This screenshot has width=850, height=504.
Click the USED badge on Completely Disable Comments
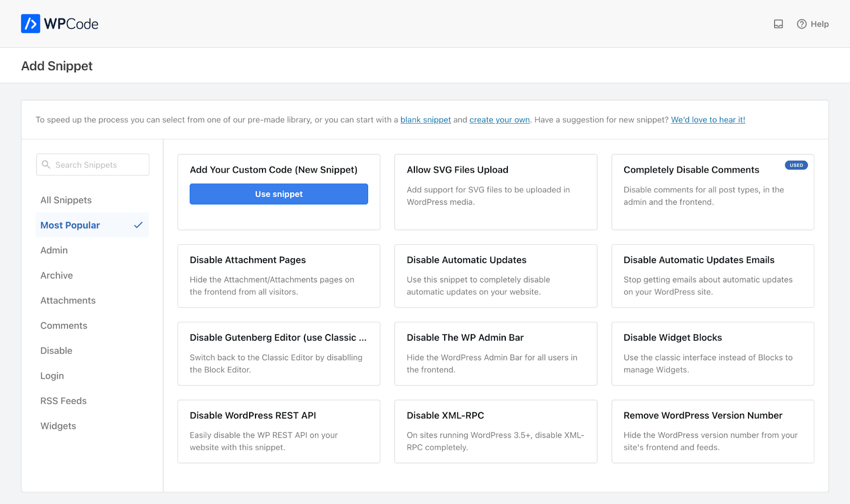click(x=796, y=165)
